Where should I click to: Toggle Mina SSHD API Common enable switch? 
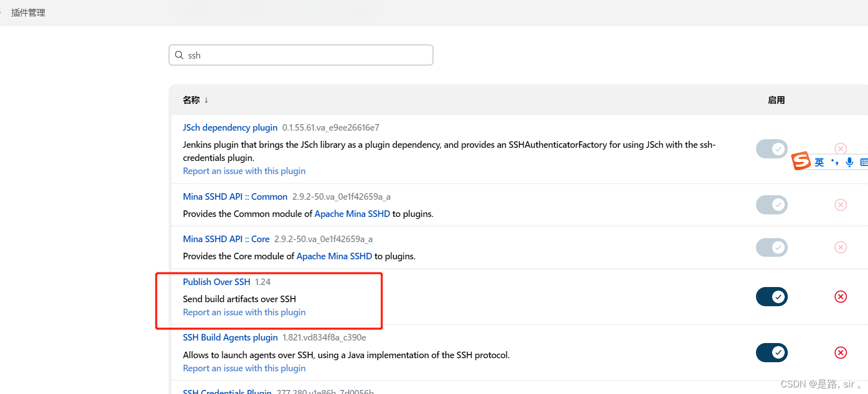pyautogui.click(x=772, y=205)
